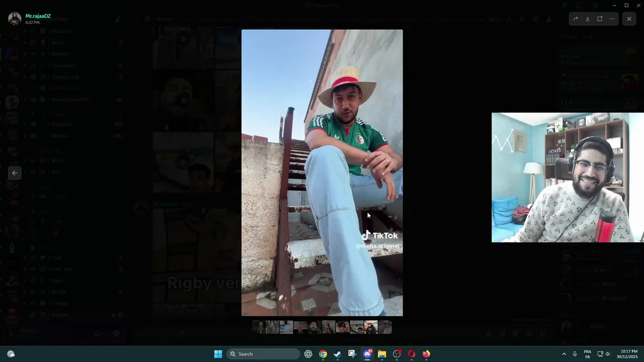This screenshot has height=362, width=644.
Task: Open the Windows Start menu
Action: point(218,354)
